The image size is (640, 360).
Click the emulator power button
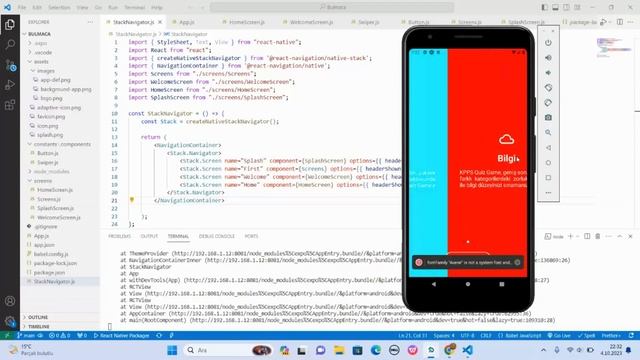pos(548,43)
